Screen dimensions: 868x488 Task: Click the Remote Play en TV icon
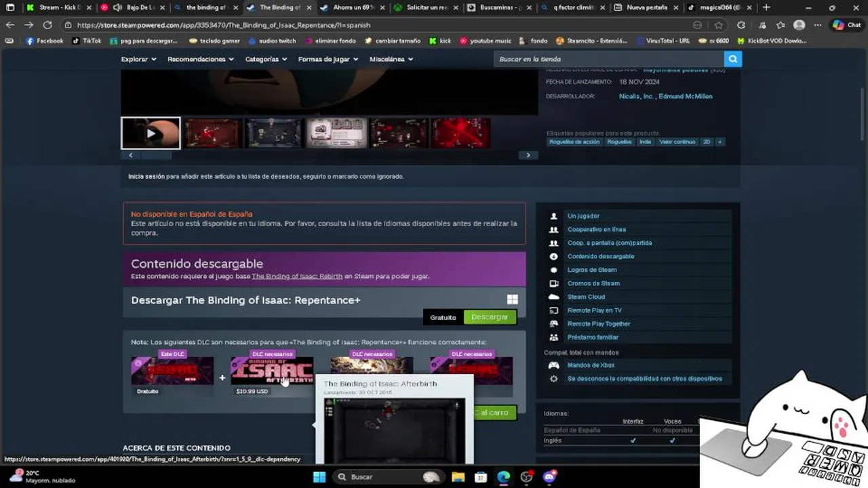click(554, 310)
